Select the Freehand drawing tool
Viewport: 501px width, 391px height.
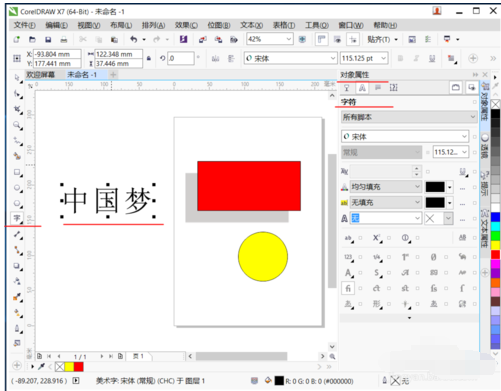point(17,141)
